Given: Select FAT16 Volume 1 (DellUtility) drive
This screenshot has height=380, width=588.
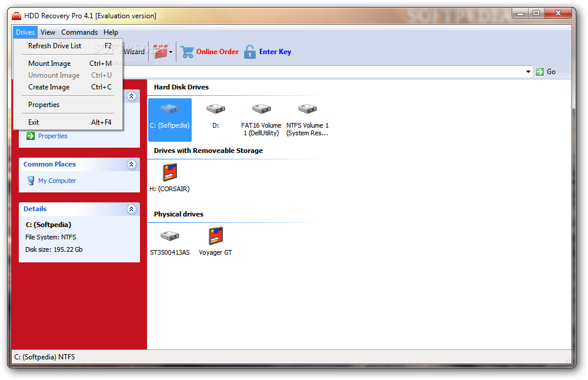Looking at the screenshot, I should 261,119.
